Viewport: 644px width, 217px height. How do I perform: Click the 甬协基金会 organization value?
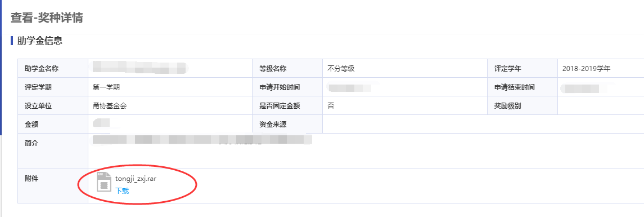110,106
